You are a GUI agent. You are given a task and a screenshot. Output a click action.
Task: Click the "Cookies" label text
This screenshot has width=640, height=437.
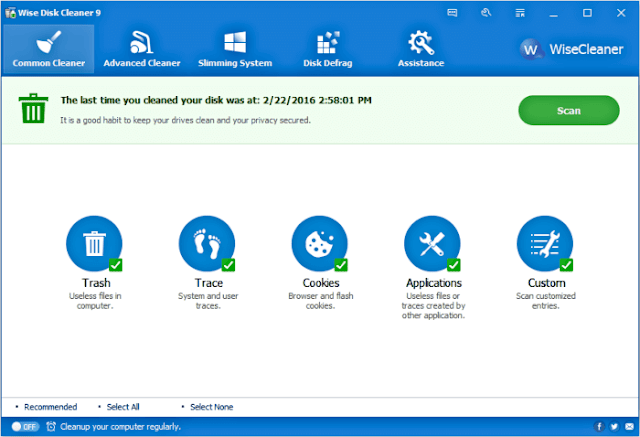(321, 283)
